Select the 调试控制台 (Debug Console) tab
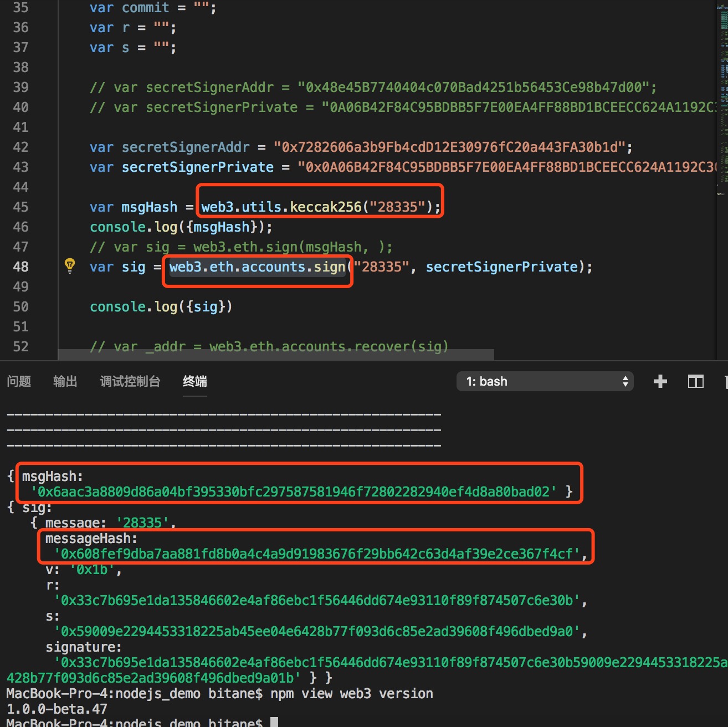The image size is (728, 727). (x=130, y=381)
